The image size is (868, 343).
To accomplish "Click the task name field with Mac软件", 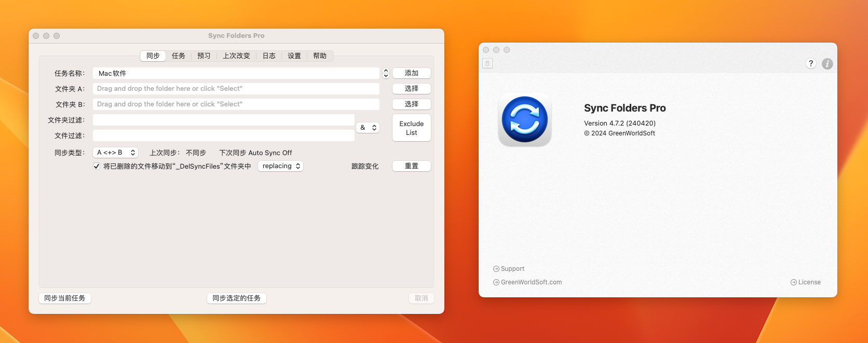I will [x=236, y=73].
